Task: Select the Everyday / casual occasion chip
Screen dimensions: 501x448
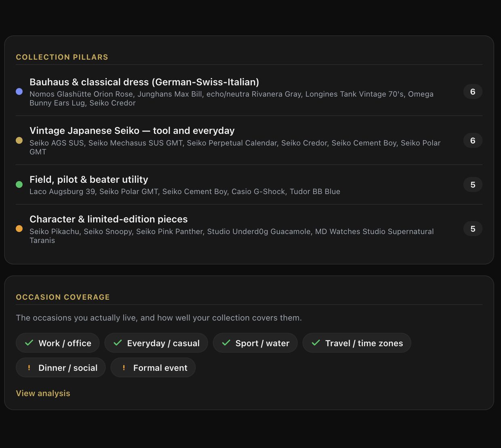Action: (156, 343)
